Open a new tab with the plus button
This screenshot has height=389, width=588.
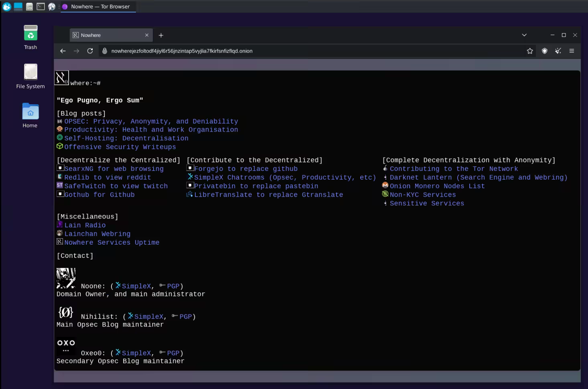pos(161,35)
